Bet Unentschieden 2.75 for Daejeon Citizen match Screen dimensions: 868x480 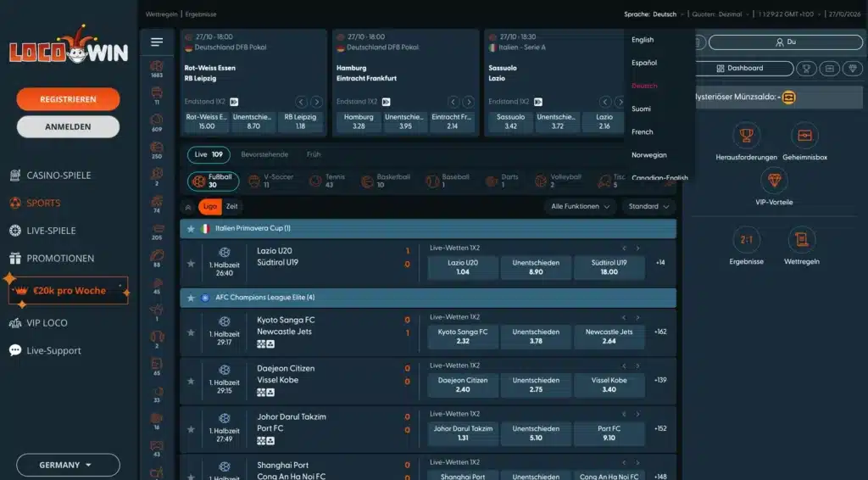536,385
